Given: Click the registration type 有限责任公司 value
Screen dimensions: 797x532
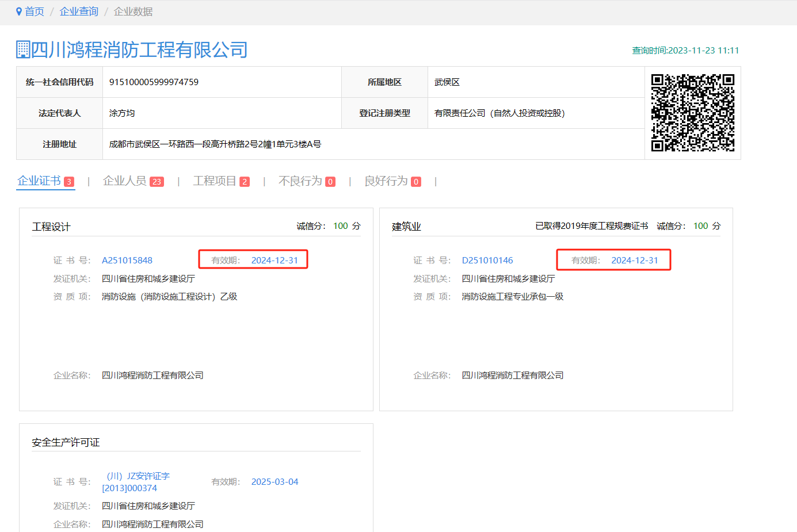Looking at the screenshot, I should click(499, 113).
